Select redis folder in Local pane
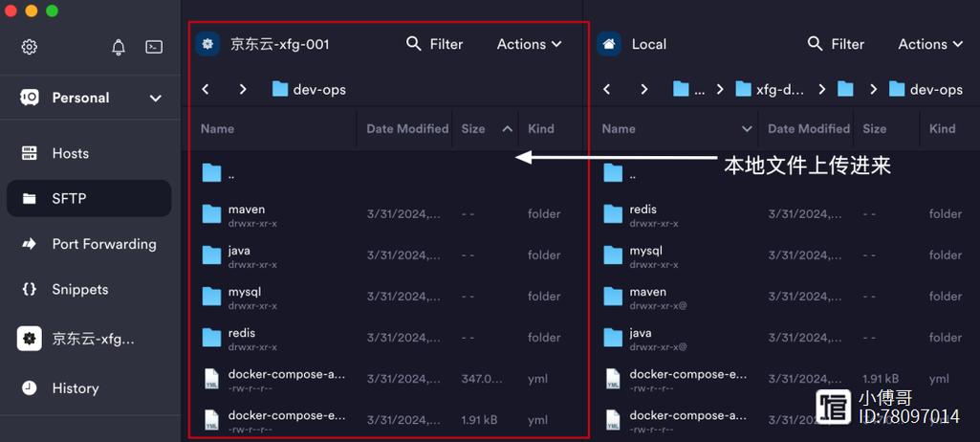The image size is (980, 442). tap(785, 213)
